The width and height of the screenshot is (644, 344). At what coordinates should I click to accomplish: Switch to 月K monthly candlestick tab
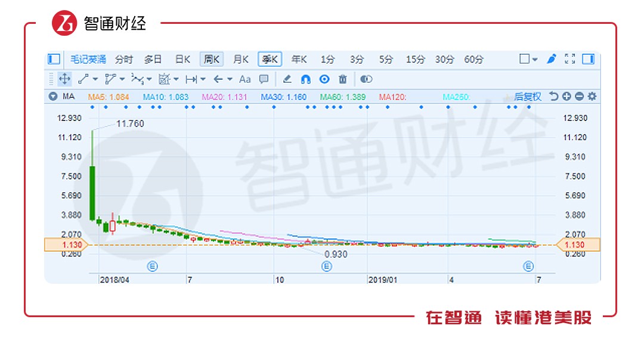click(241, 60)
